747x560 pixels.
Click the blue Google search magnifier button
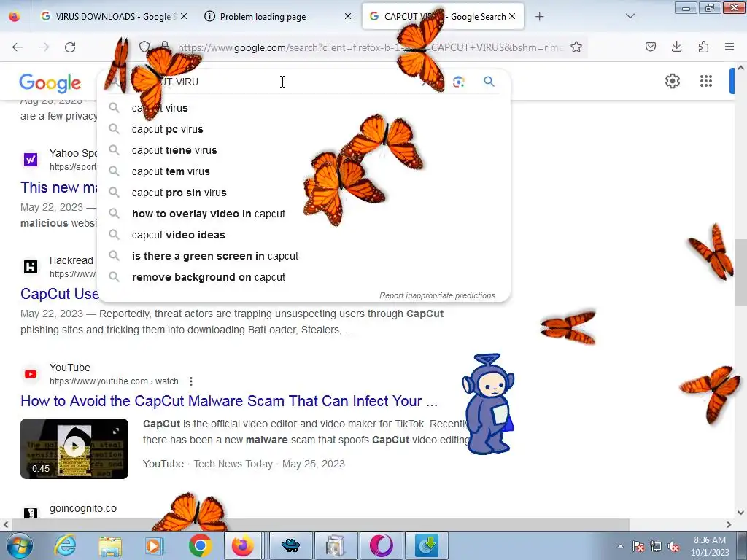(489, 82)
